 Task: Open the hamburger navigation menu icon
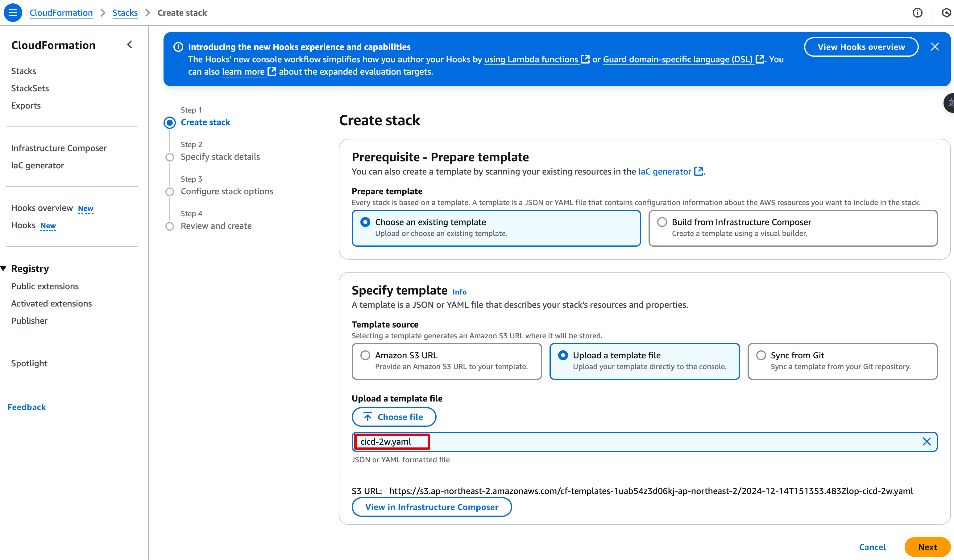[13, 12]
